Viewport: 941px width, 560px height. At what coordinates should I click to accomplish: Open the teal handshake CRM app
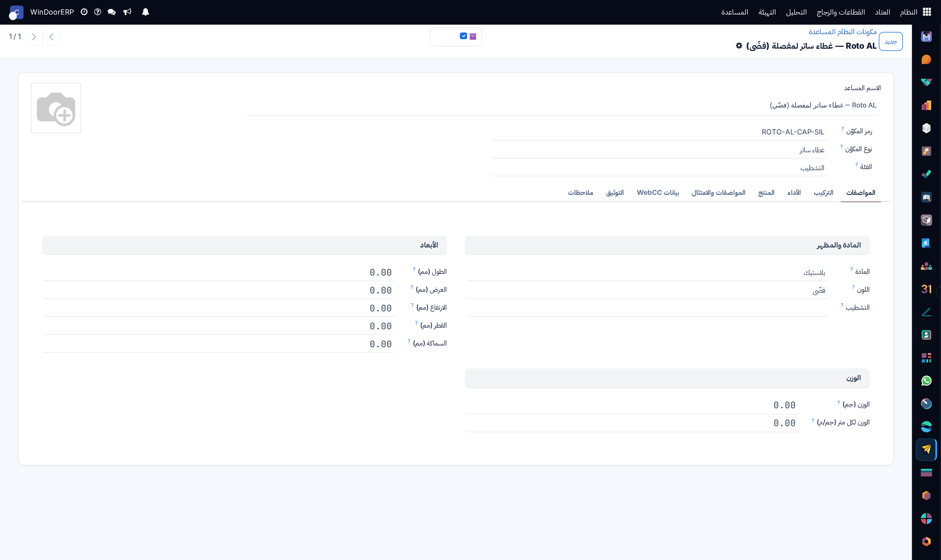click(x=926, y=83)
